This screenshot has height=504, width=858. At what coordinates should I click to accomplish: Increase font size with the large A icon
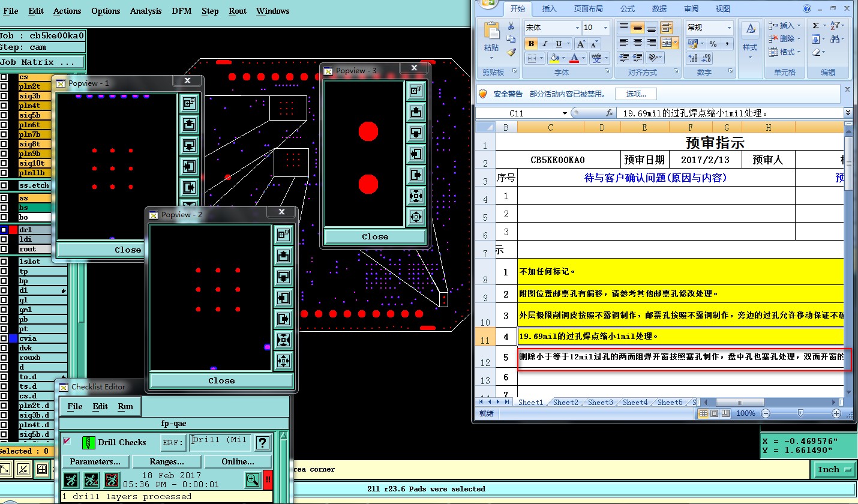coord(580,44)
